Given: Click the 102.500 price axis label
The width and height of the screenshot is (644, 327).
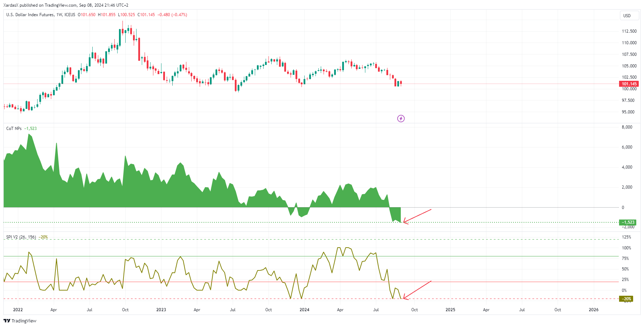Looking at the screenshot, I should pyautogui.click(x=629, y=77).
